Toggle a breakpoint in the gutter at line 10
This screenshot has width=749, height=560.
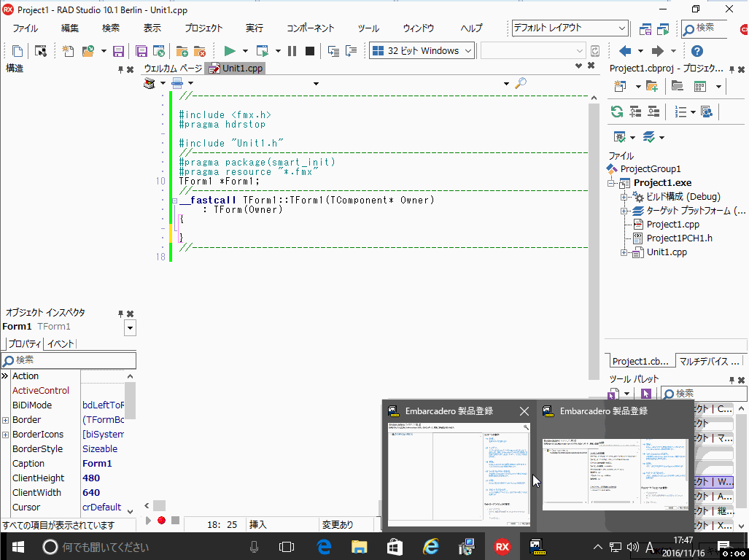click(x=162, y=182)
